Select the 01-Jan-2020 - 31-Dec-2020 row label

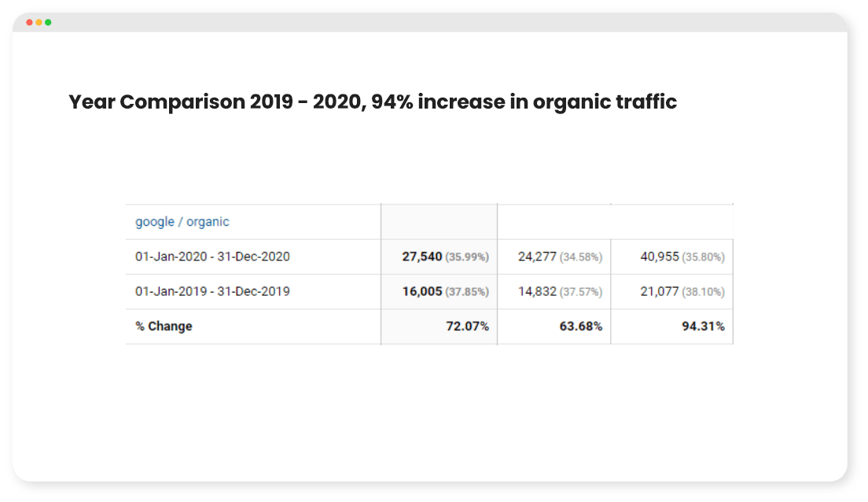coord(212,257)
